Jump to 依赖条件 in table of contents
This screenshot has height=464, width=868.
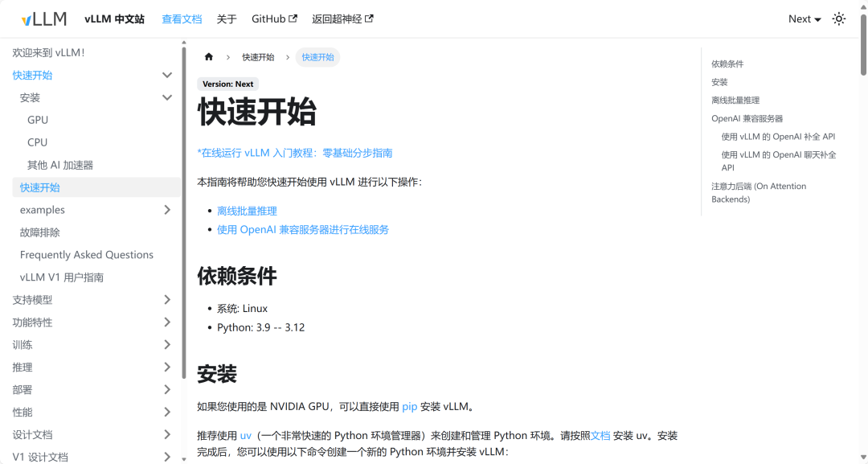(x=727, y=64)
